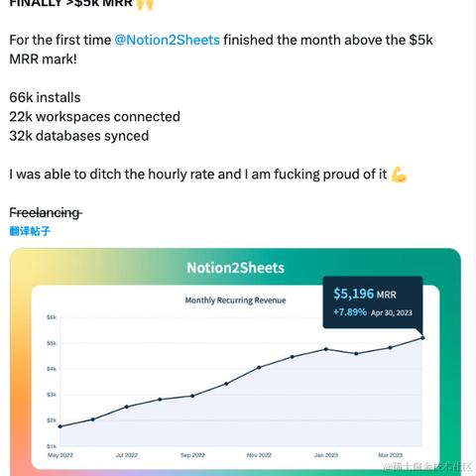This screenshot has width=476, height=476.
Task: Click the Monthly Recurring Revenue subtitle
Action: click(x=235, y=300)
